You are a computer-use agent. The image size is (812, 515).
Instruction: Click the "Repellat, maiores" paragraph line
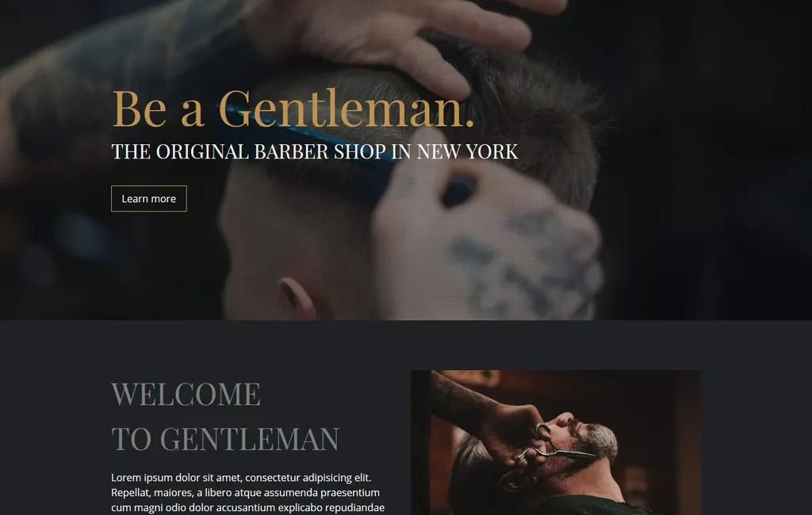246,492
